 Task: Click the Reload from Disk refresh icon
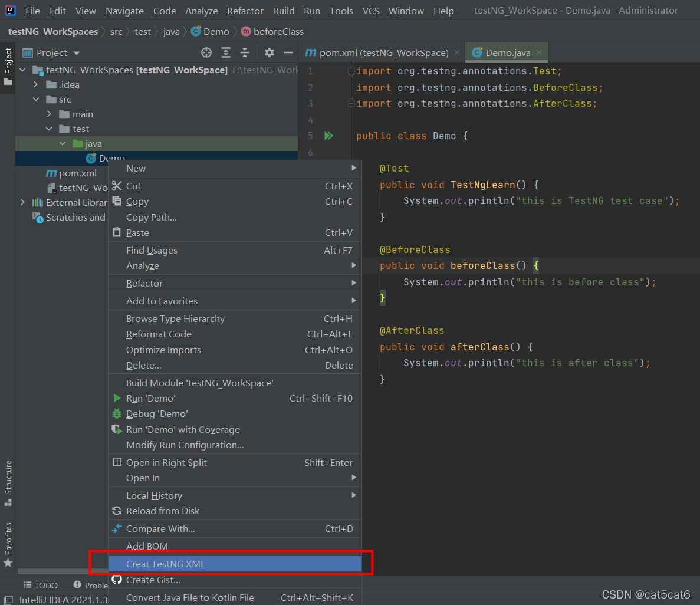117,511
